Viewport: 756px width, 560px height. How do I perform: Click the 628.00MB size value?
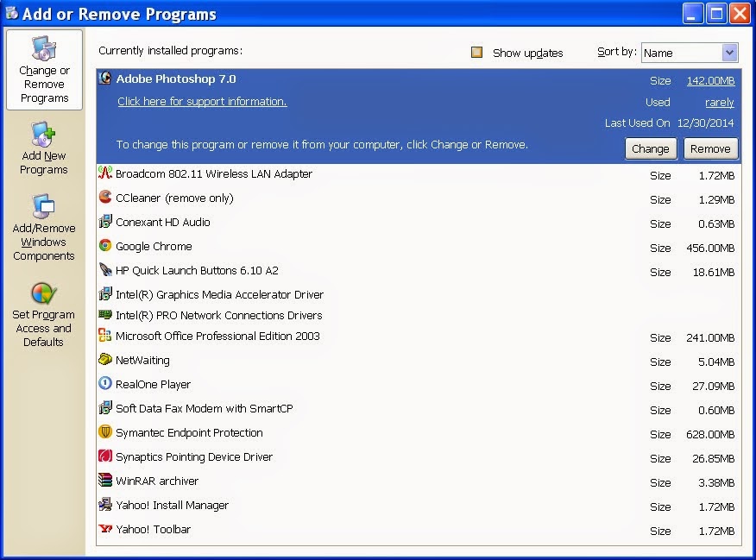pyautogui.click(x=710, y=435)
